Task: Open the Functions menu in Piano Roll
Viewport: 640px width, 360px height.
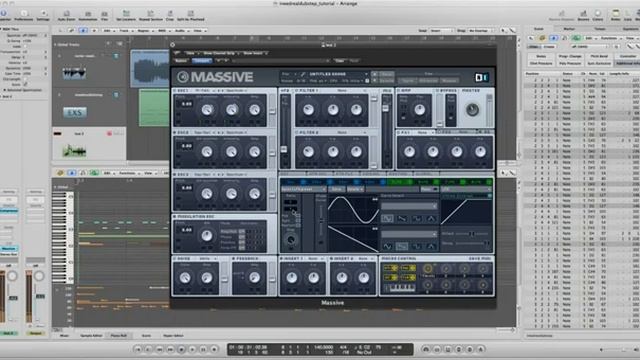Action: 129,173
